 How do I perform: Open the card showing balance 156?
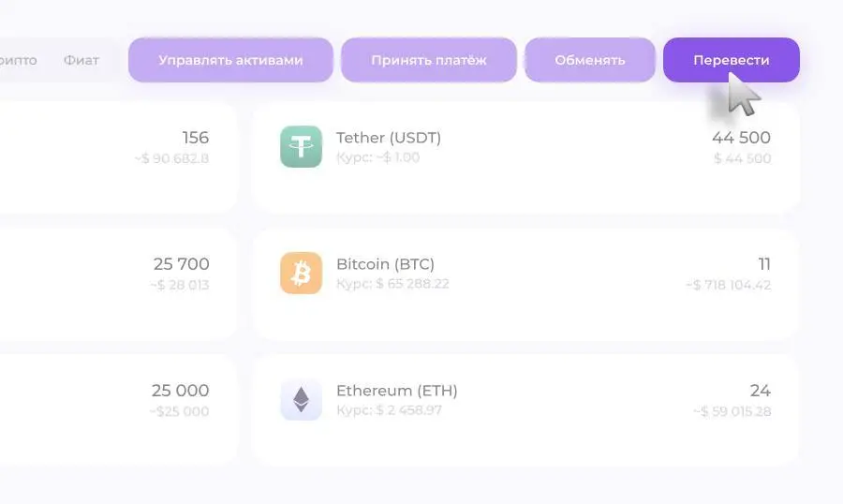118,157
